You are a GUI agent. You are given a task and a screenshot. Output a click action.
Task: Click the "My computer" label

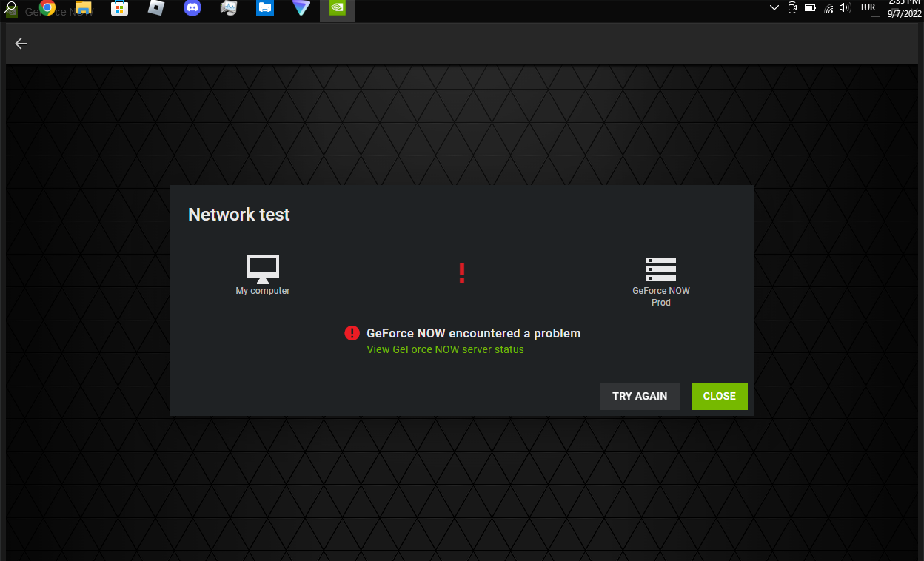(x=263, y=291)
